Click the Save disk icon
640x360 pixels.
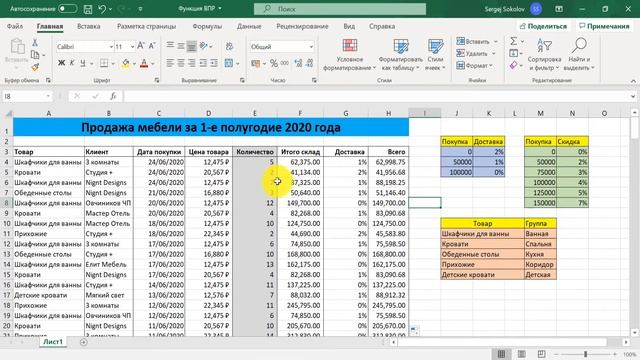(88, 9)
